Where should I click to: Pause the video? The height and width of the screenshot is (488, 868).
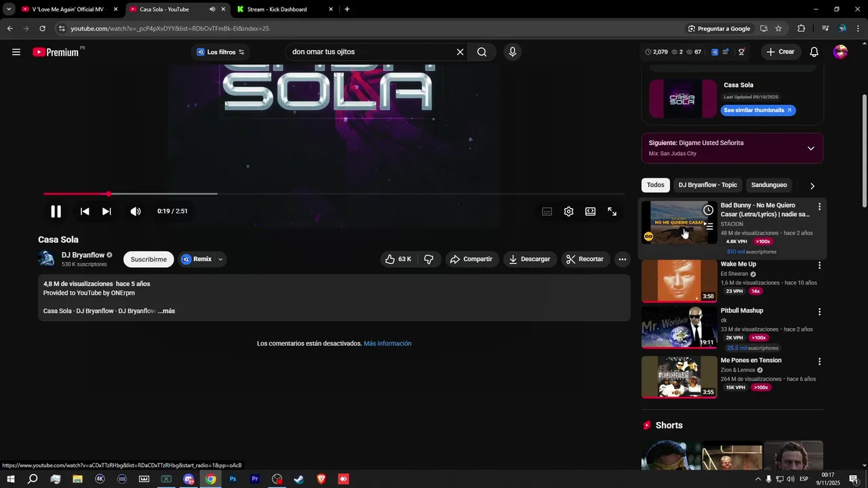coord(56,211)
